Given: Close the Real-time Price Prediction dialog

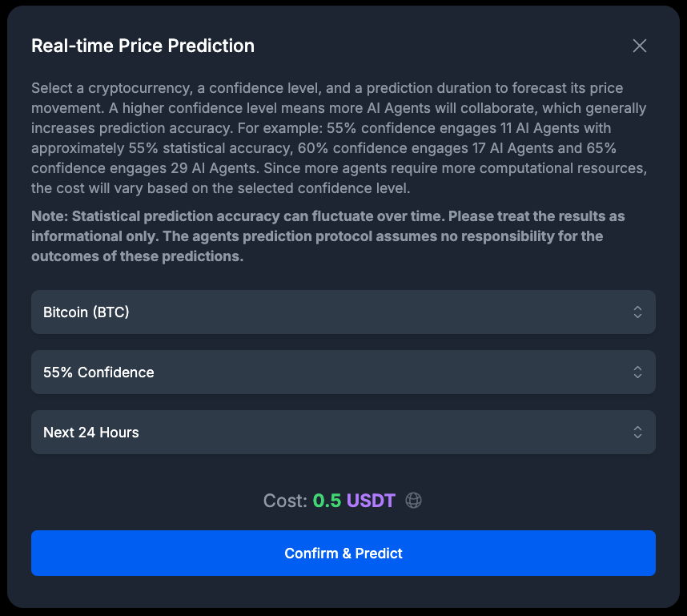Looking at the screenshot, I should pos(639,46).
